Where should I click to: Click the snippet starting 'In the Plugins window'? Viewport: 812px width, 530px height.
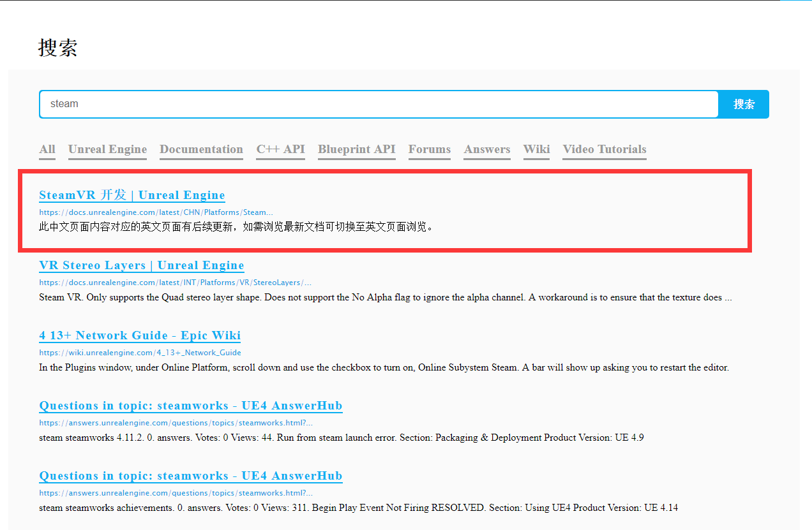tap(384, 367)
